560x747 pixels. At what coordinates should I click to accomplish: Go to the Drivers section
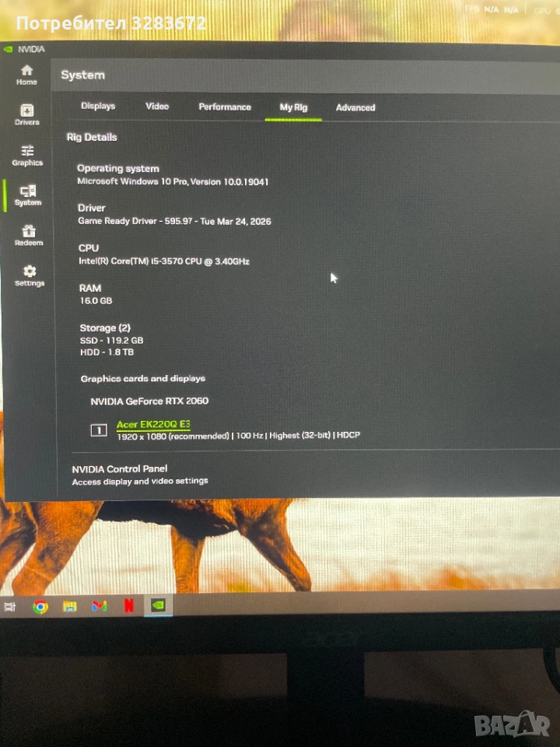tap(26, 114)
